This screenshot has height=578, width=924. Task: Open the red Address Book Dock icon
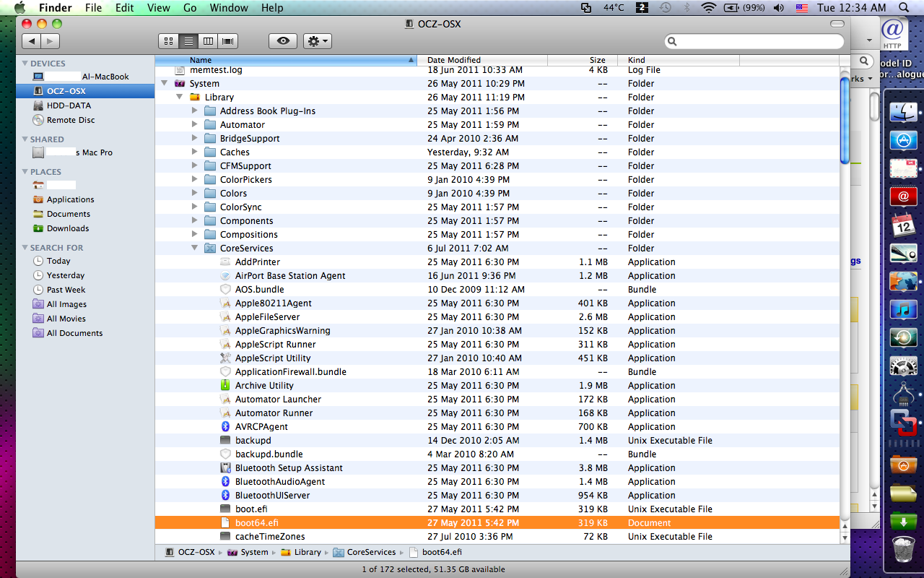coord(903,197)
